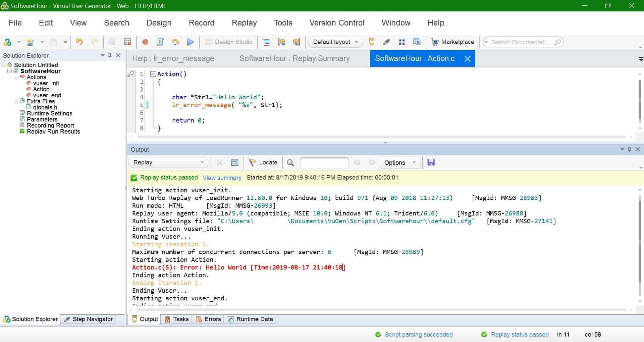The width and height of the screenshot is (644, 342).
Task: Click the Thumbnail grid view icon
Action: click(x=402, y=42)
